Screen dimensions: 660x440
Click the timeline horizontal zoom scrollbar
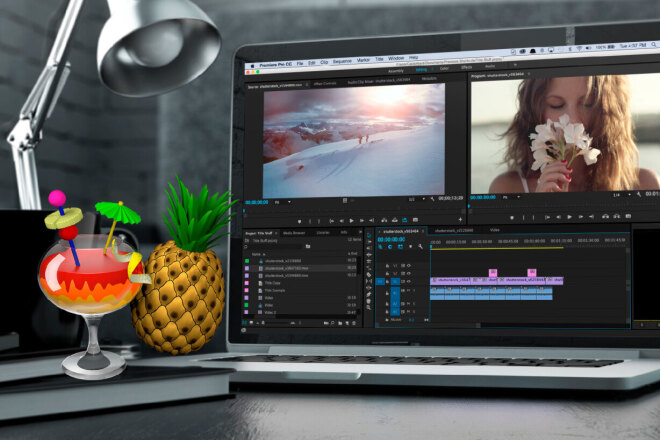pos(455,325)
